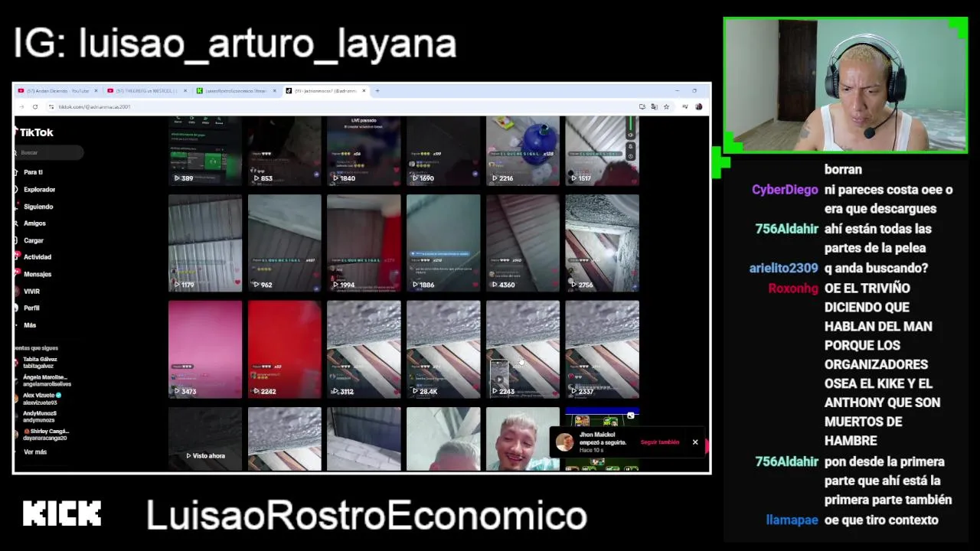Expand Ver más followed accounts
980x551 pixels.
tap(35, 452)
